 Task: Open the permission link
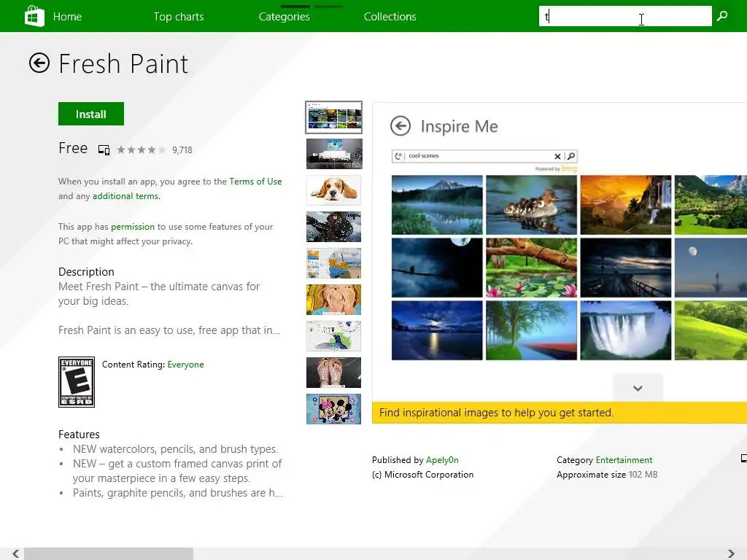[x=133, y=227]
